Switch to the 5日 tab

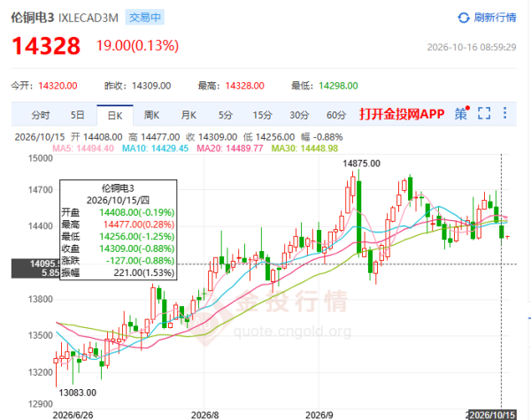pos(77,115)
